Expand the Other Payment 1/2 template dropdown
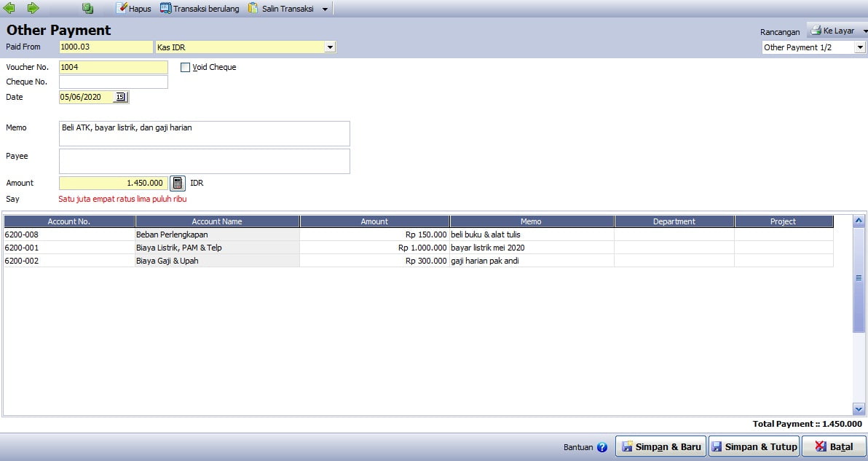The image size is (868, 461). tap(860, 47)
